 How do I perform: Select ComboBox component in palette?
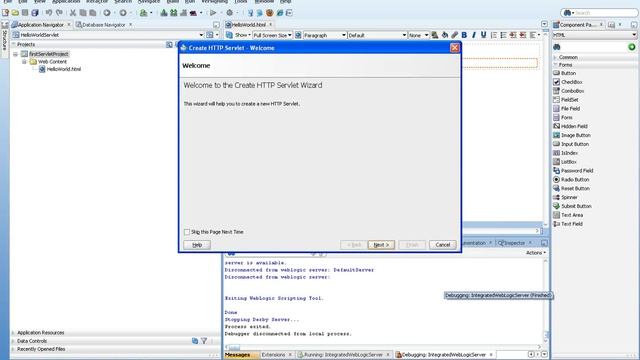569,91
